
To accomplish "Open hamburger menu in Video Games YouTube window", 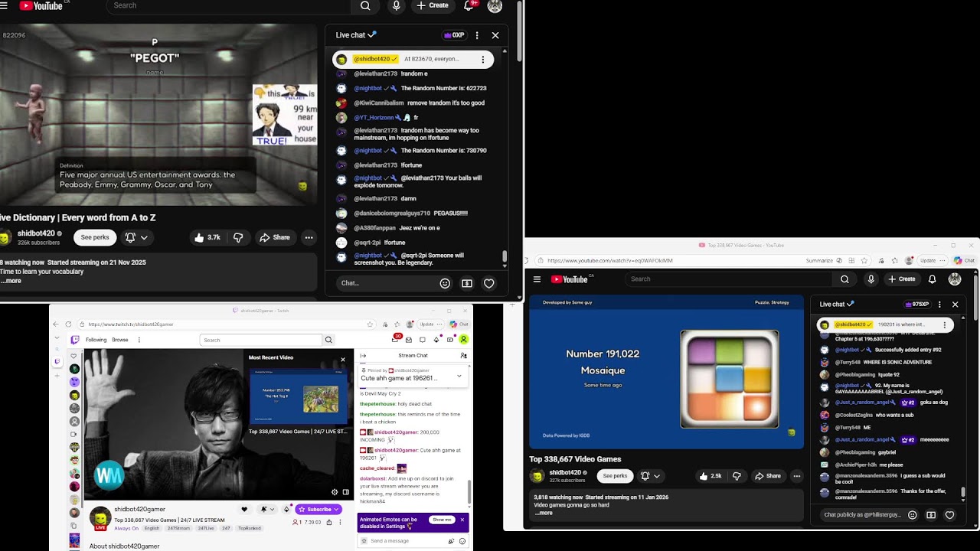I will [x=537, y=279].
